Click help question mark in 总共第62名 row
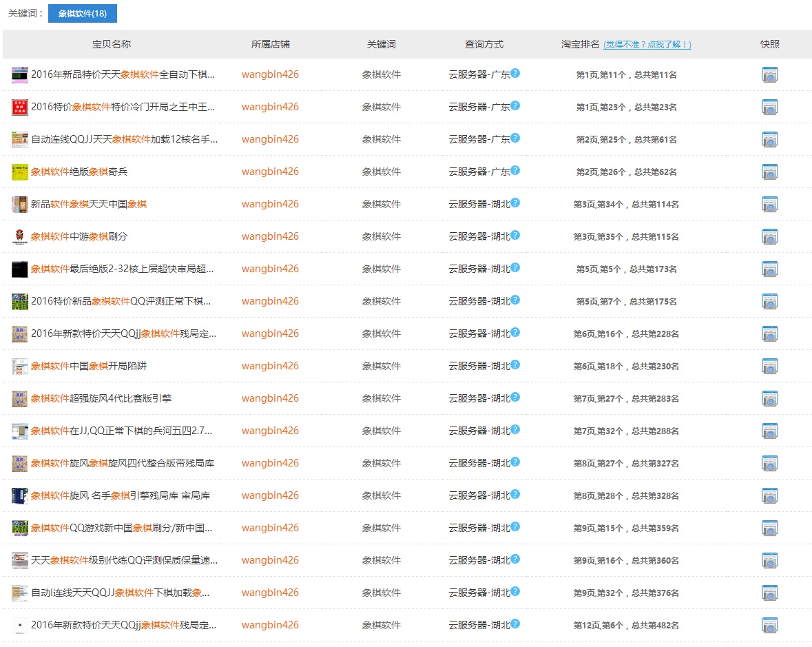The height and width of the screenshot is (647, 812). point(515,170)
